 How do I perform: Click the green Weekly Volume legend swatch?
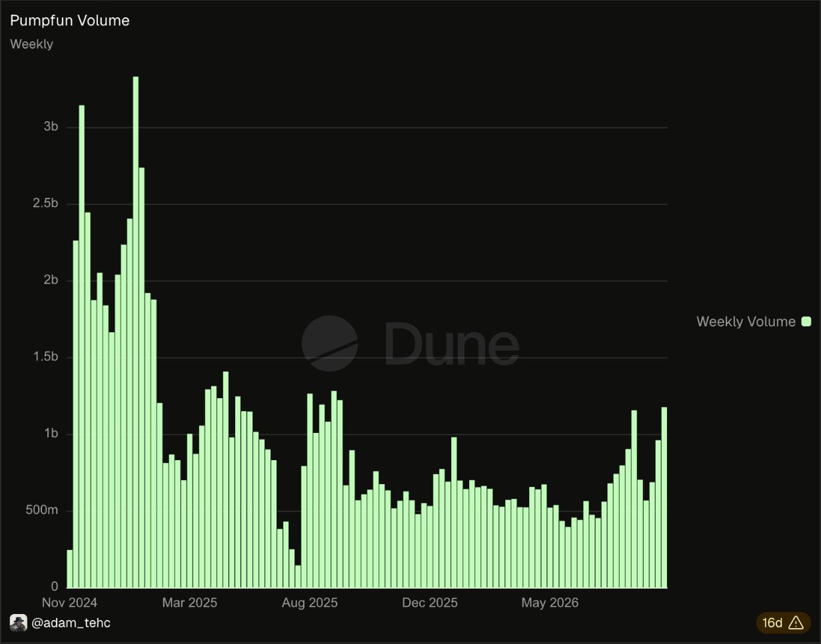[806, 322]
